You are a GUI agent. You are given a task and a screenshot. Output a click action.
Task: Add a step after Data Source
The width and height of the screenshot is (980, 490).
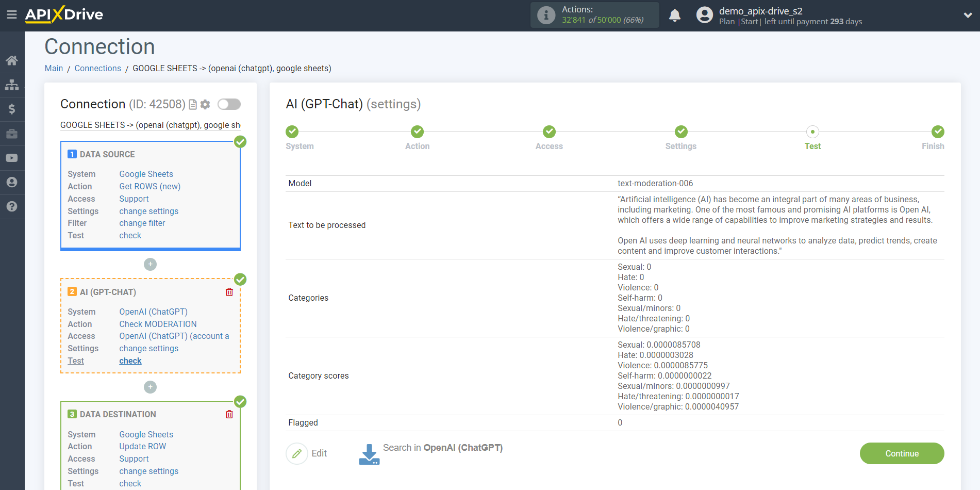point(150,264)
